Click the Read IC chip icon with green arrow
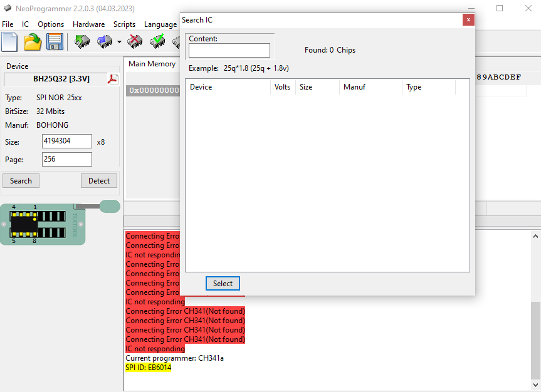 click(82, 41)
